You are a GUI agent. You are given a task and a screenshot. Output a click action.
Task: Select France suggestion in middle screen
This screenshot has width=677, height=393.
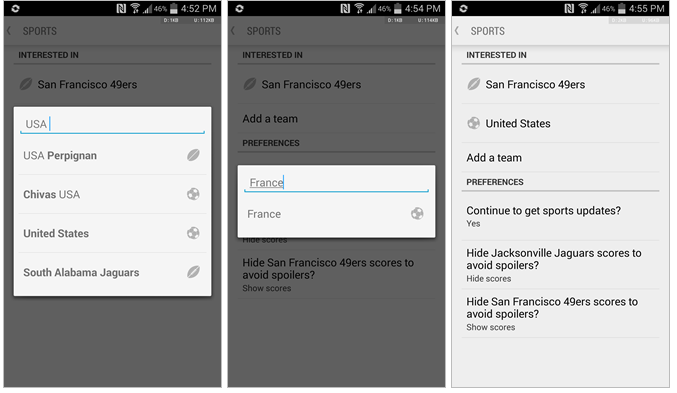[336, 214]
